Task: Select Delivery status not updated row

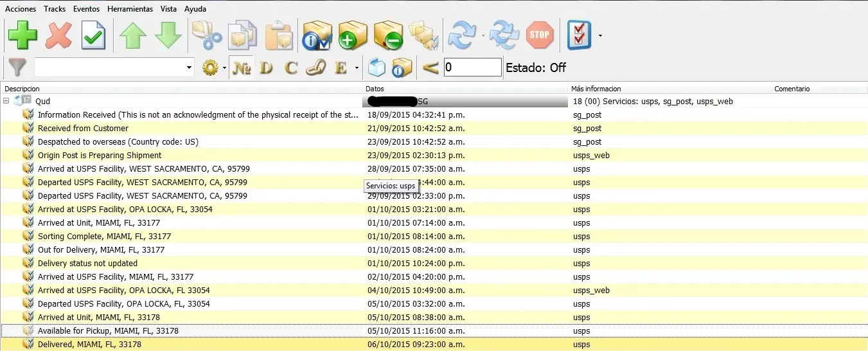Action: coord(434,263)
